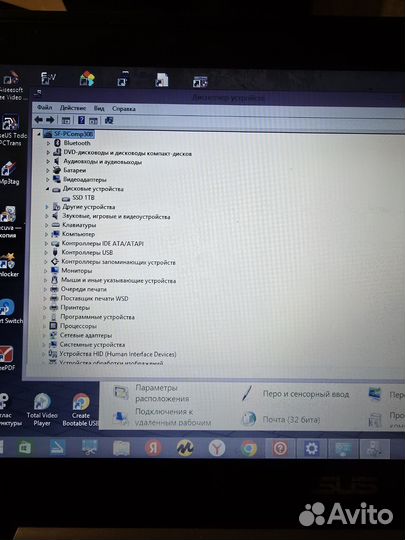Select Устройства HID (Human Interface Devices) row
Screen dimensions: 405x540
coord(118,354)
